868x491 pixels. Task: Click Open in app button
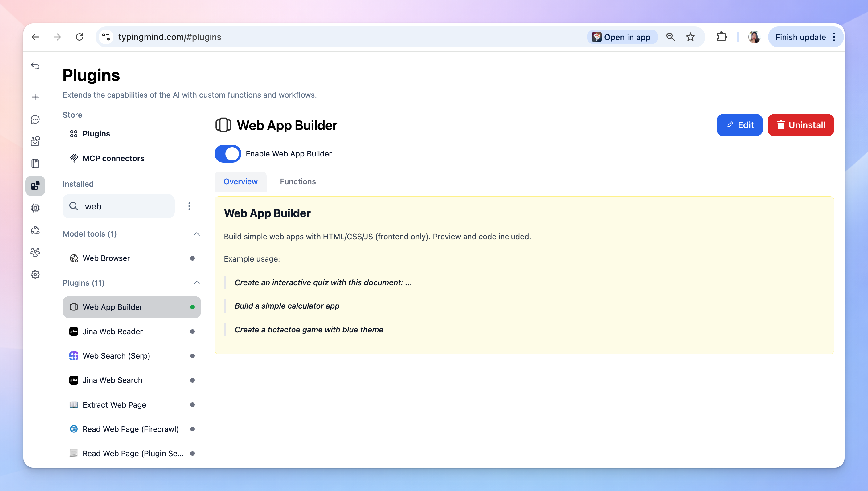click(622, 37)
